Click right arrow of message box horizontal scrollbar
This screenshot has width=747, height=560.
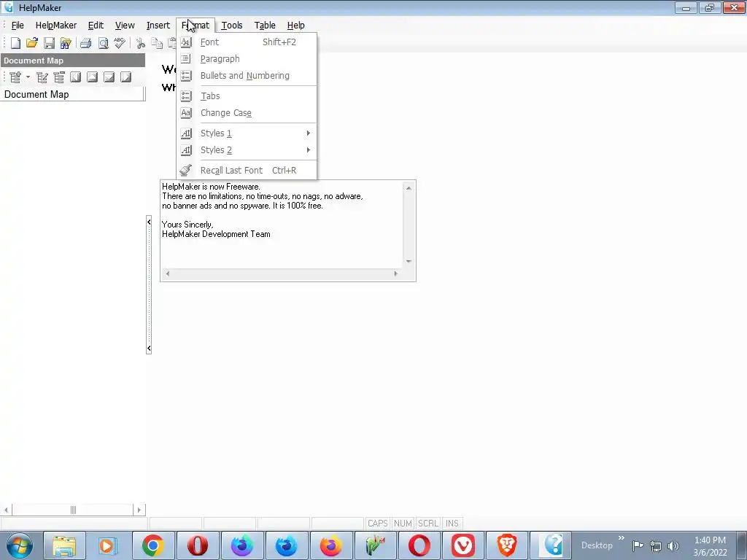point(395,274)
